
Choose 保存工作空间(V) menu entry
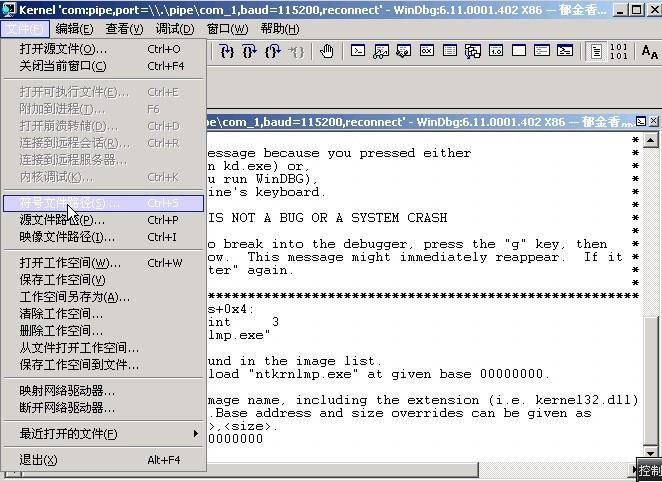coord(103,280)
